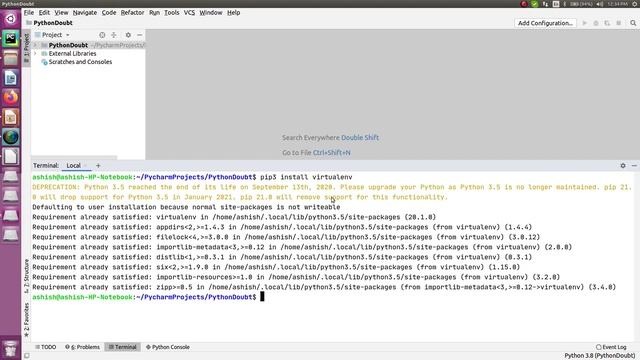Open the View menu

61,13
